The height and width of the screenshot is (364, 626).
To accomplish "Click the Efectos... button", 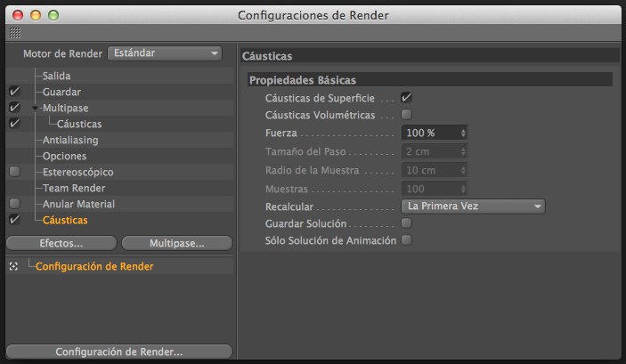I will pyautogui.click(x=61, y=243).
